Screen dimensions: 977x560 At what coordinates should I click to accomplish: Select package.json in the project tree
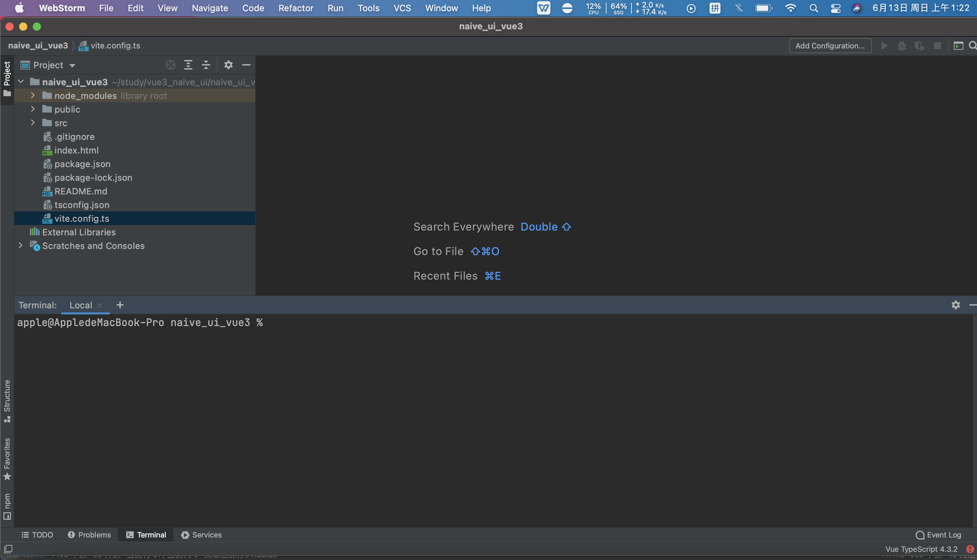pyautogui.click(x=82, y=164)
